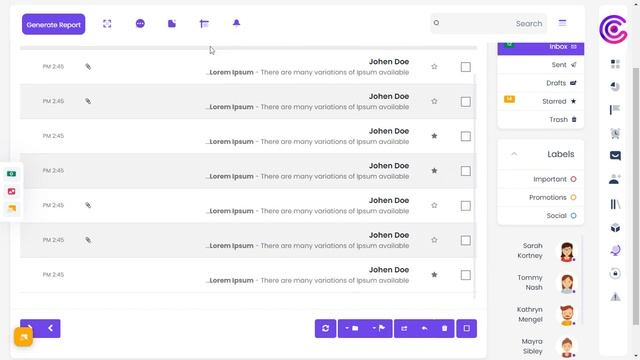Screen dimensions: 640x360
Task: Select the red Important label circle
Action: (x=573, y=179)
